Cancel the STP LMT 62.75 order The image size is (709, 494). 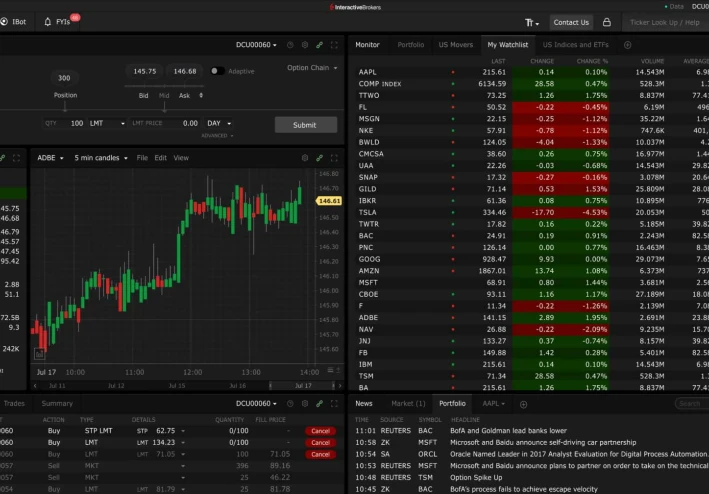click(320, 431)
